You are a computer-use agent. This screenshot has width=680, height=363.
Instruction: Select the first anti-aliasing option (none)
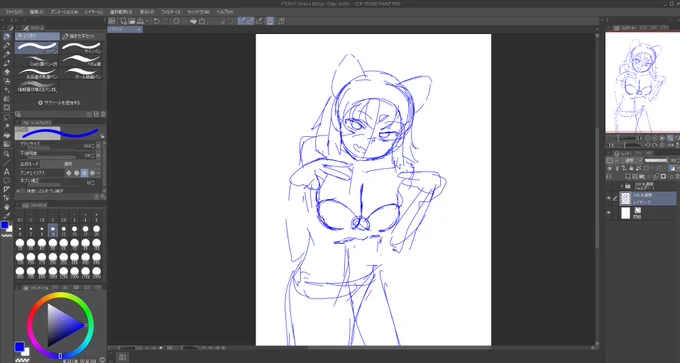(69, 173)
